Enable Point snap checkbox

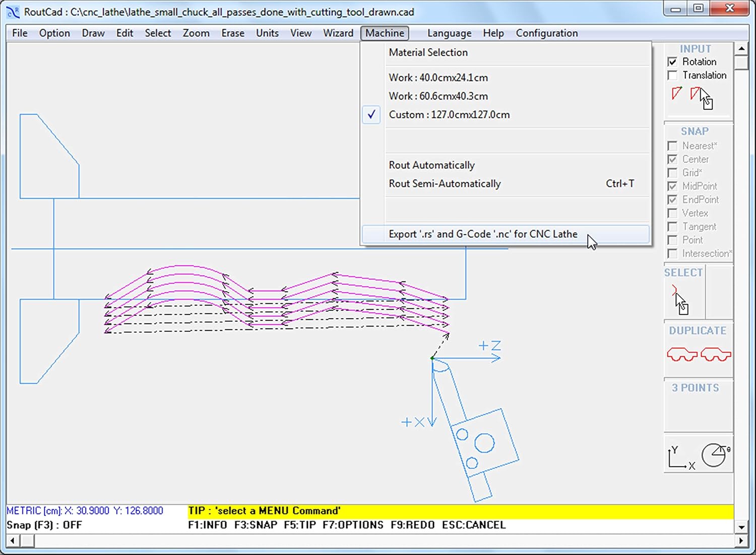pyautogui.click(x=672, y=240)
